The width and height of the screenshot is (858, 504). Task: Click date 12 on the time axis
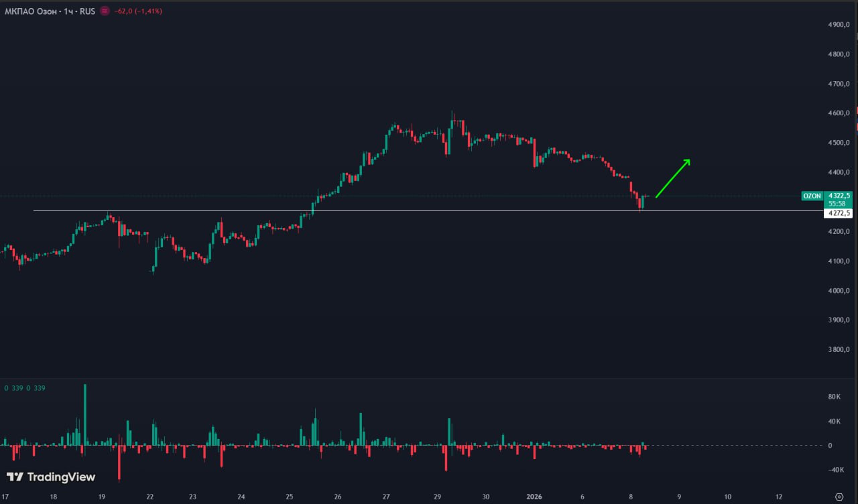pos(779,497)
